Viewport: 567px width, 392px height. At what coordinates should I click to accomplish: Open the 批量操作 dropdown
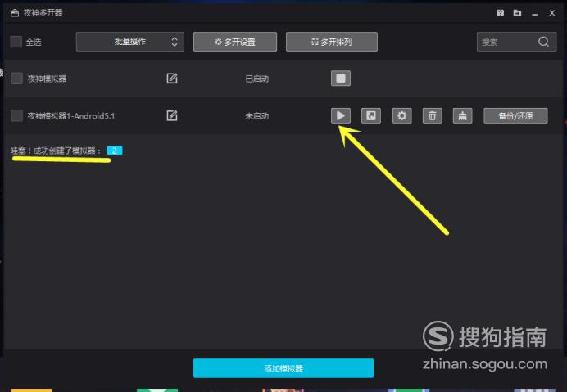pos(129,42)
